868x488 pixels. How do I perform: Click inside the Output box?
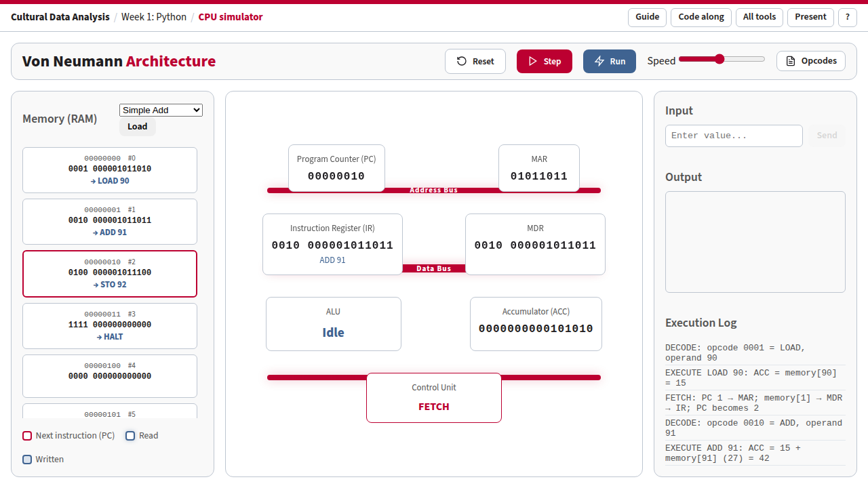coord(755,242)
